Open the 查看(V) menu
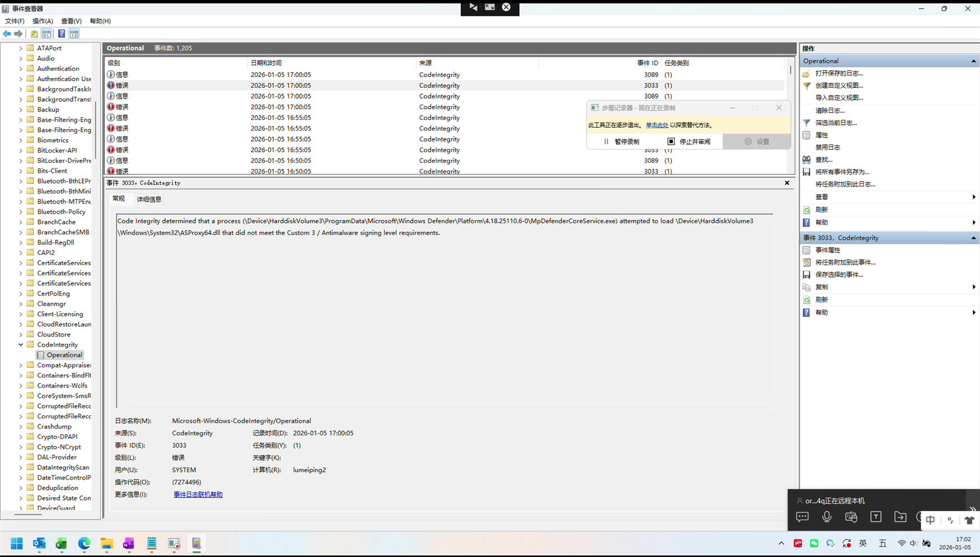Viewport: 980px width, 557px height. click(71, 21)
